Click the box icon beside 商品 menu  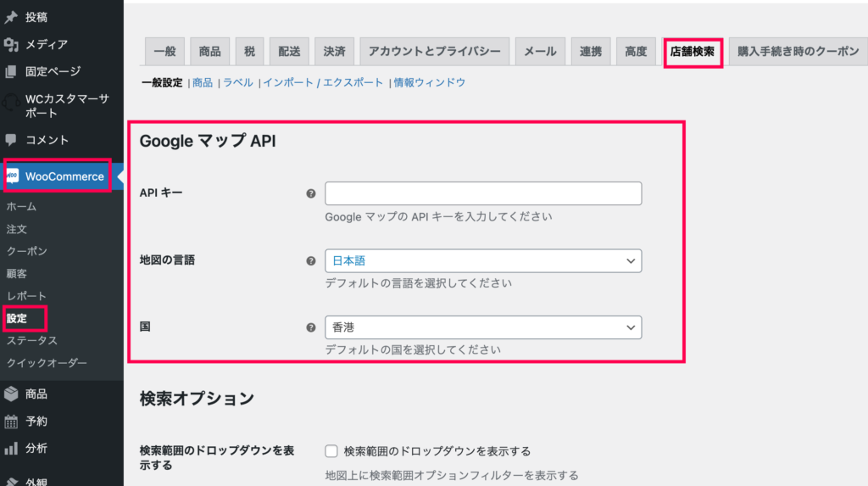[11, 394]
